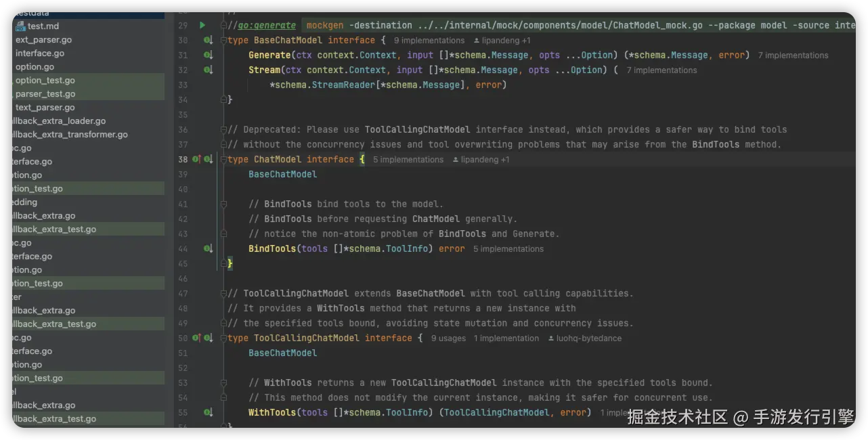Select the edding folder in the tree
The image size is (868, 440).
[25, 202]
